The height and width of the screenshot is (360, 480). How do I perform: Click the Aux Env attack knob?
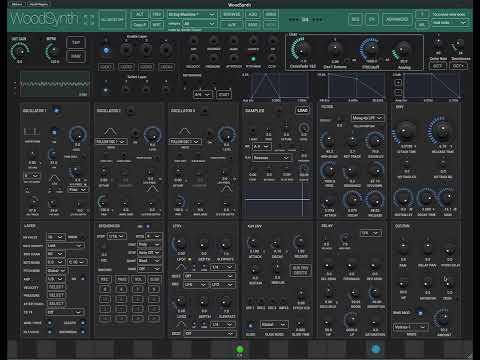click(x=253, y=242)
